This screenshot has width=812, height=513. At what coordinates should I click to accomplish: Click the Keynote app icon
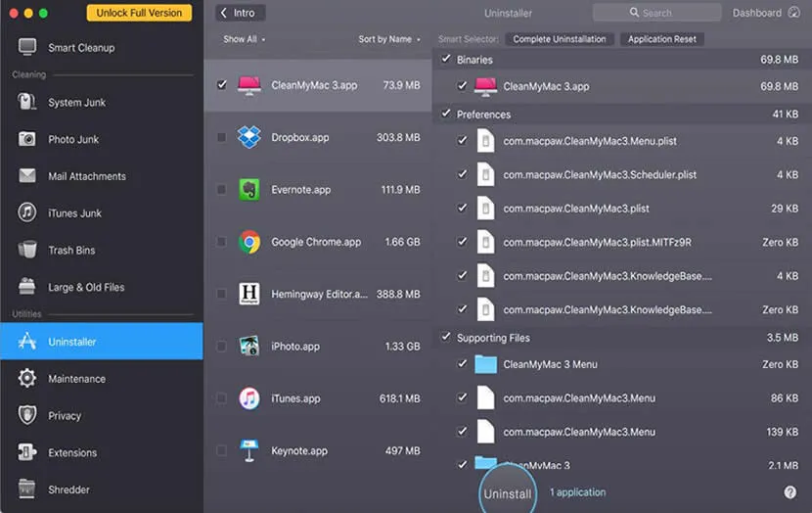tap(249, 450)
